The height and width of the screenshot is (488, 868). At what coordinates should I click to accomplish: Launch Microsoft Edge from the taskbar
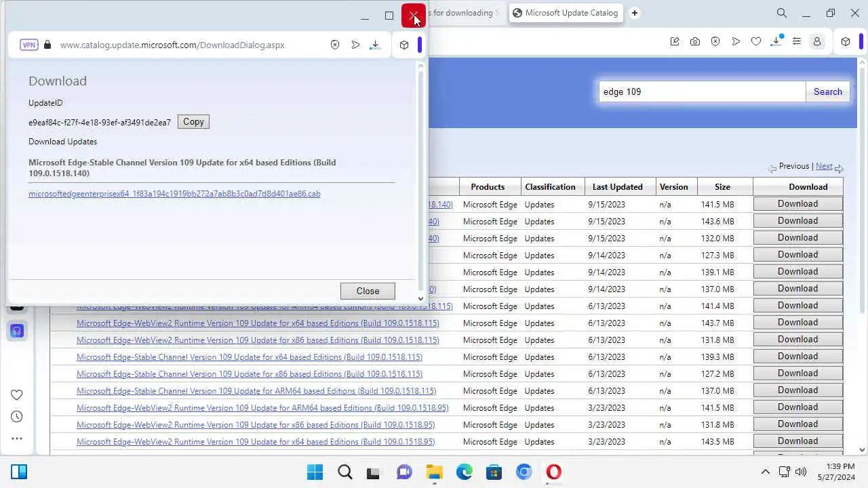pos(464,472)
